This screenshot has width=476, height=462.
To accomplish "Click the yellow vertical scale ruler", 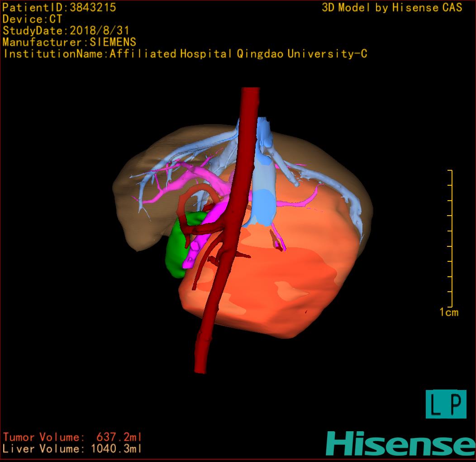I will click(x=451, y=238).
